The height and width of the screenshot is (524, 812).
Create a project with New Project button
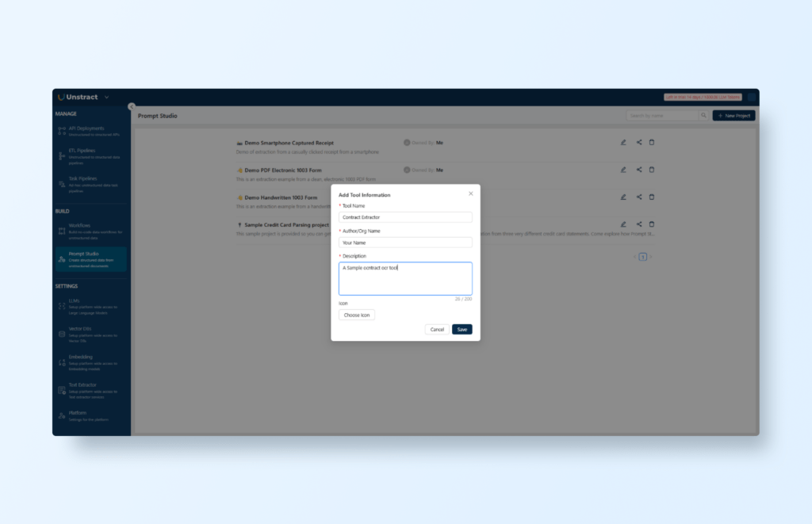(733, 116)
